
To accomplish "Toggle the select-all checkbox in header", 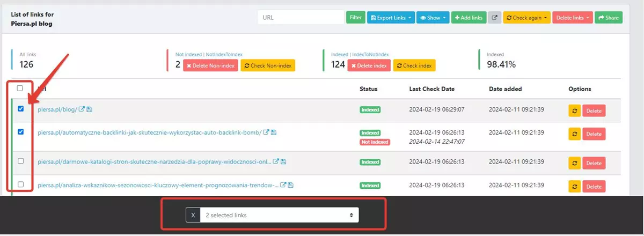I will [20, 88].
